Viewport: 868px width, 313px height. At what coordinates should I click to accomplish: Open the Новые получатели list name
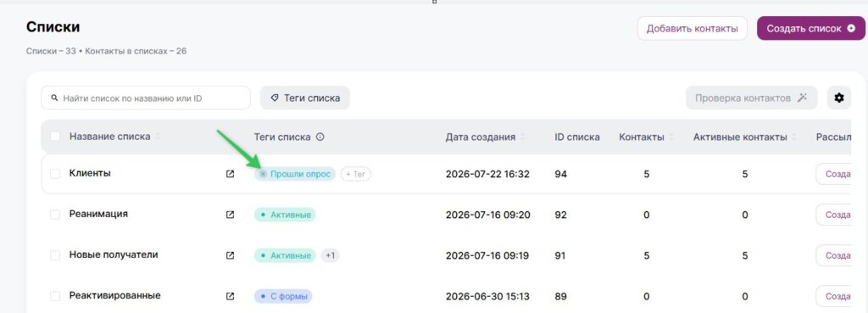114,254
